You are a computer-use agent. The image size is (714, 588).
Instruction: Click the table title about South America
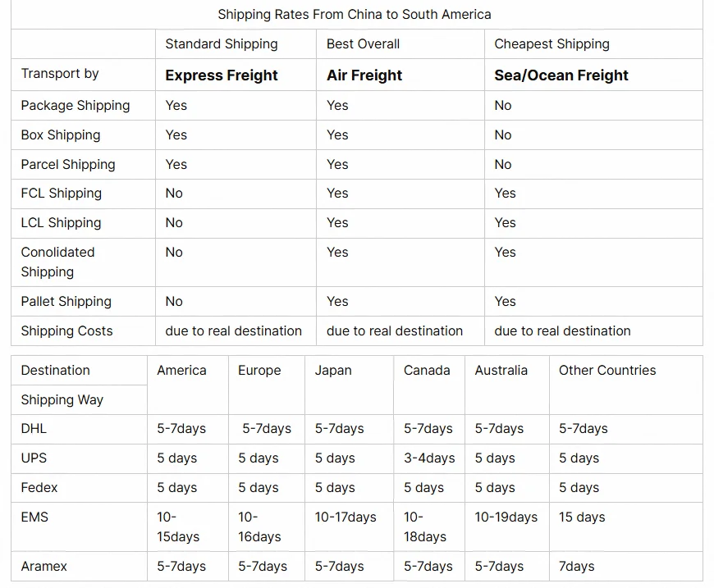pos(355,15)
